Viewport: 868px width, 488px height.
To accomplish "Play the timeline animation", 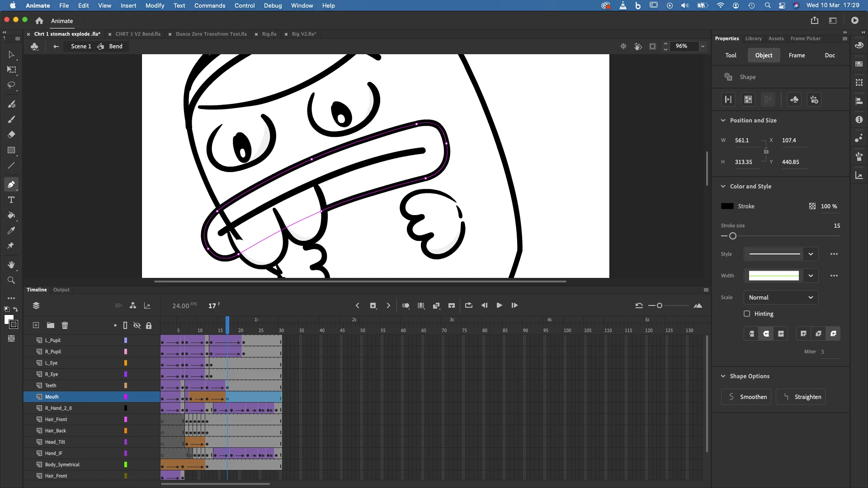I will tap(499, 305).
